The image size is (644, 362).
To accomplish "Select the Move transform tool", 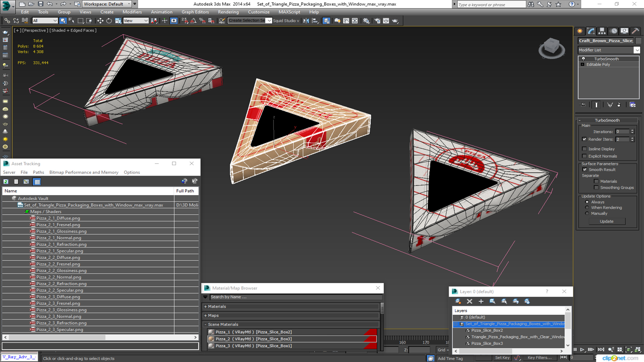I will click(100, 21).
